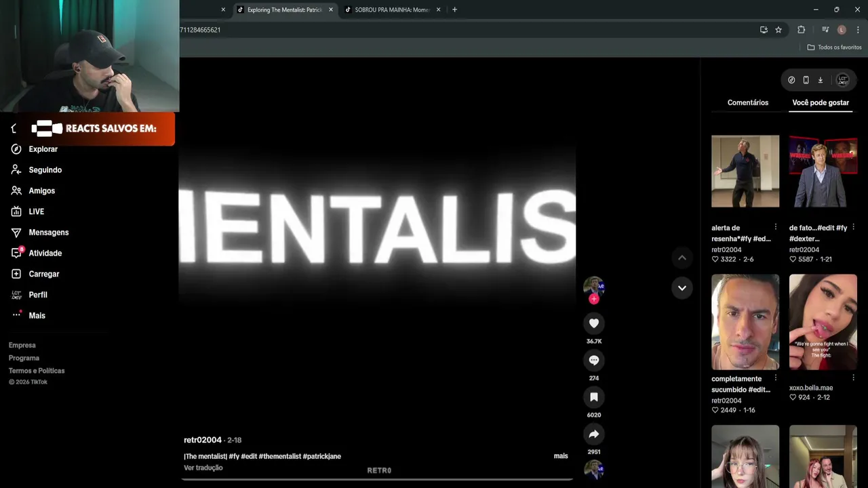This screenshot has height=488, width=868.
Task: Open the alerta de resenha video thumbnail
Action: pos(745,171)
